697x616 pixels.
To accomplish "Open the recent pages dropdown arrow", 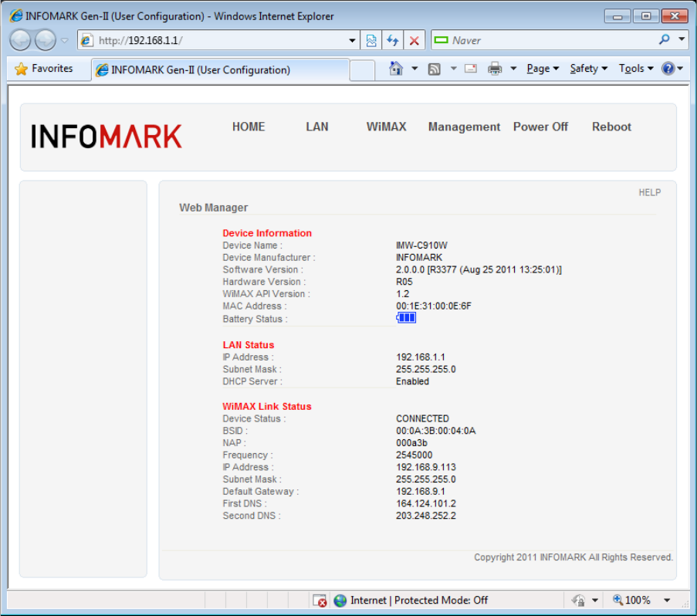I will 65,40.
